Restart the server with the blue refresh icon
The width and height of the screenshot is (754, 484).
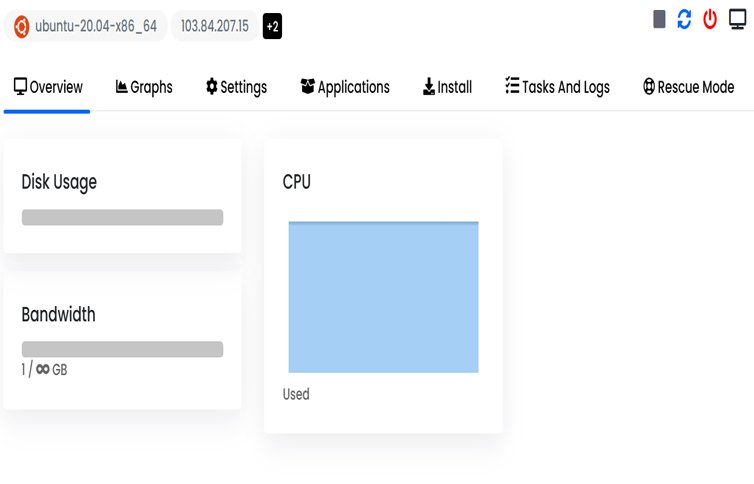684,19
